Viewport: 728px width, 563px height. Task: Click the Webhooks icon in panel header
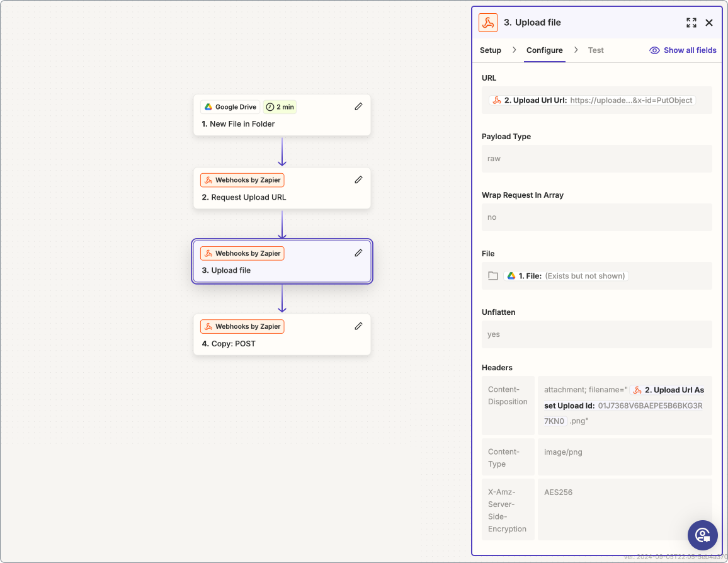click(x=488, y=23)
